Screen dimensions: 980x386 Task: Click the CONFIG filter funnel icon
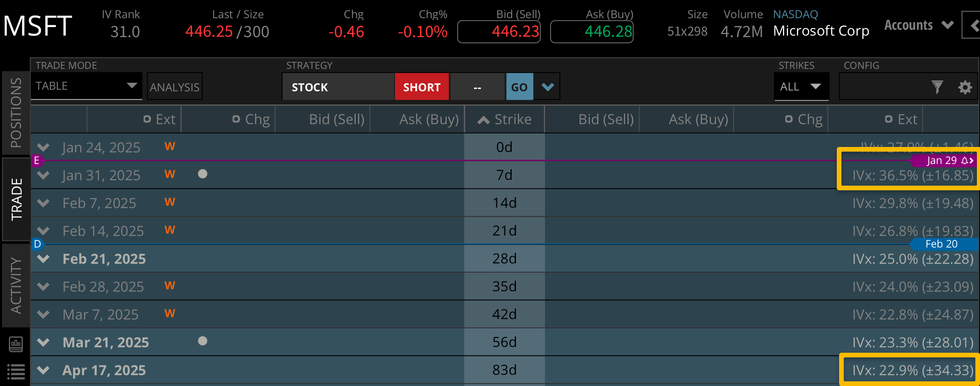coord(937,87)
